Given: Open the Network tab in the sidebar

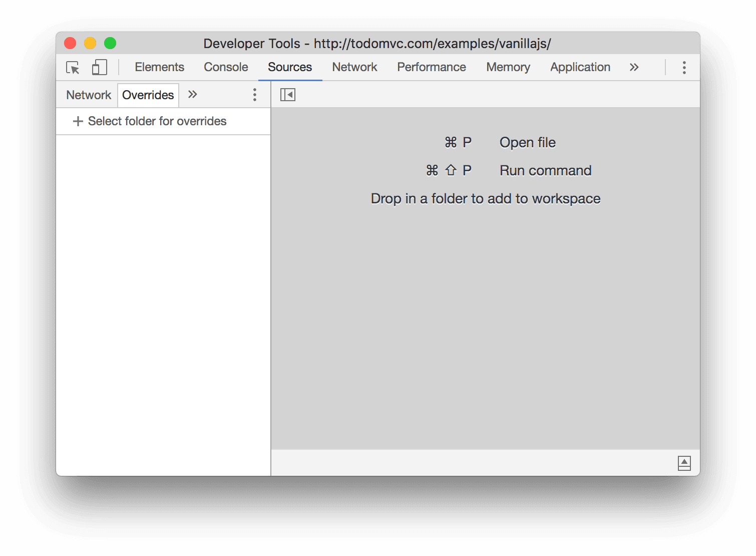Looking at the screenshot, I should tap(88, 95).
